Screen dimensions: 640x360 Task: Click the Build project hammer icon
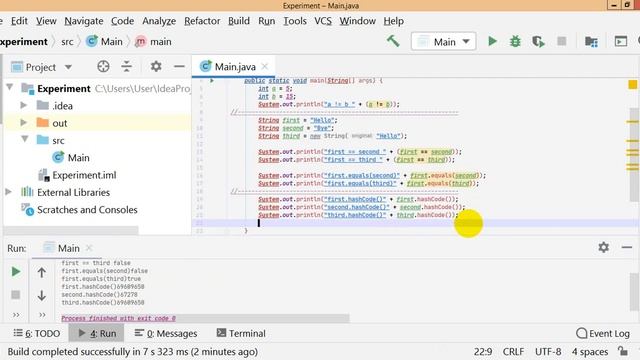(393, 41)
